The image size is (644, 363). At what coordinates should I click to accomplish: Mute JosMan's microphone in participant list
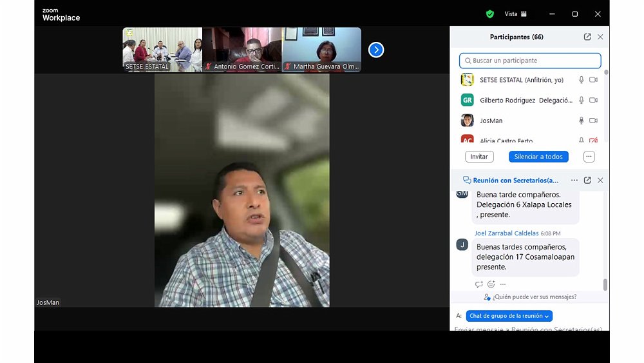[x=581, y=121]
